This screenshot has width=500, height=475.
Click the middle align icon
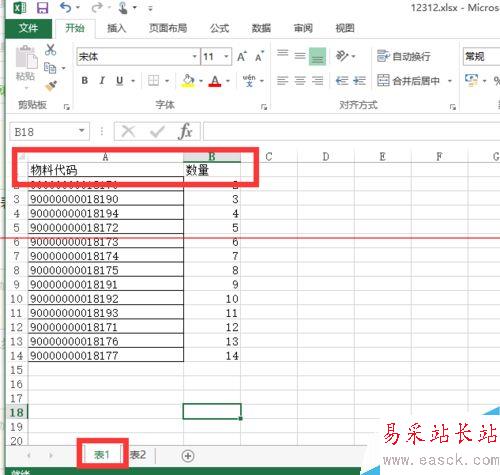click(x=300, y=56)
